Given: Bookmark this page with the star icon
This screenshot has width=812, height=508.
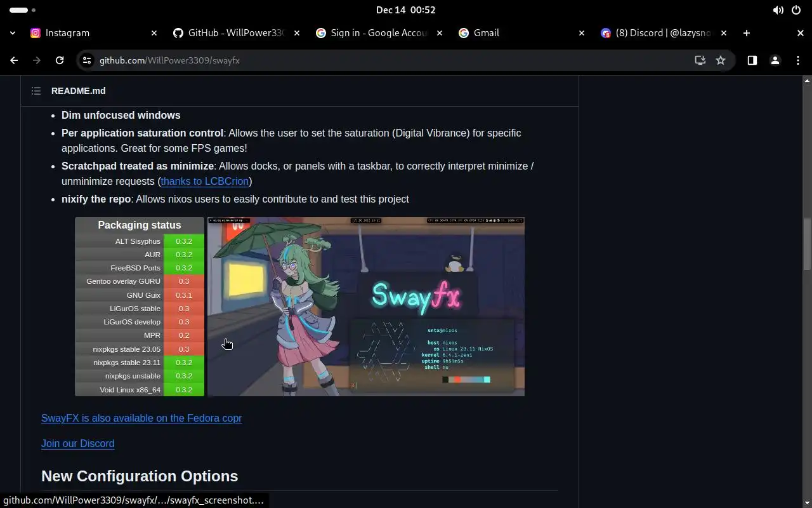Looking at the screenshot, I should (x=721, y=60).
